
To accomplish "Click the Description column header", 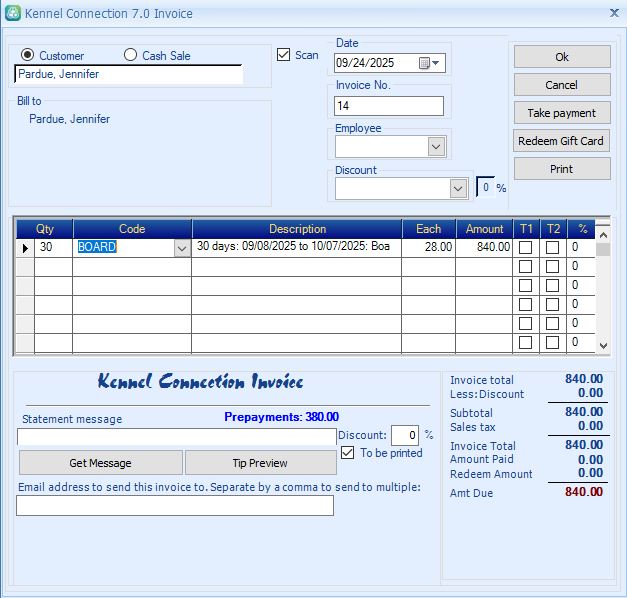I will click(297, 229).
